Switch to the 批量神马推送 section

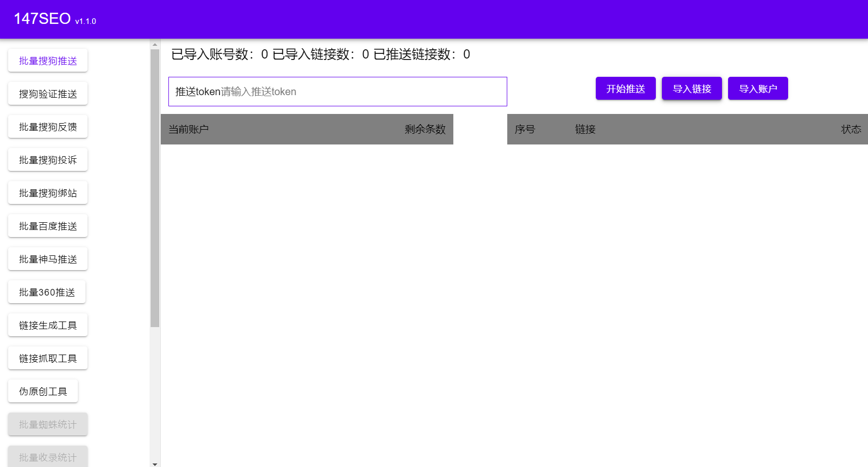point(48,259)
